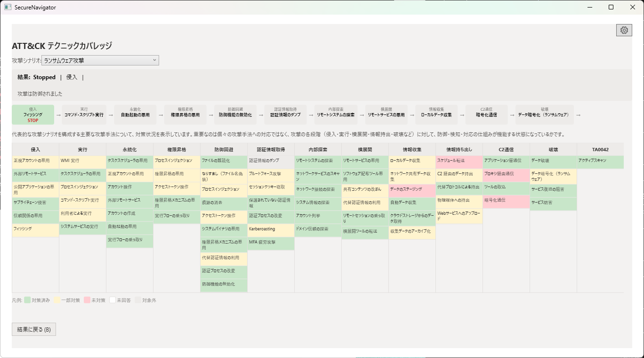Image resolution: width=644 pixels, height=358 pixels.
Task: Maximize the SecureNavigator window
Action: (x=611, y=7)
